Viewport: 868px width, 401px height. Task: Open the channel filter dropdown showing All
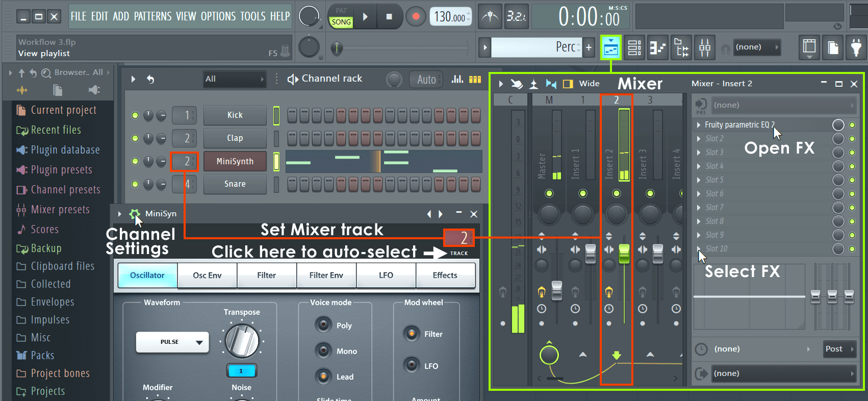(x=235, y=79)
